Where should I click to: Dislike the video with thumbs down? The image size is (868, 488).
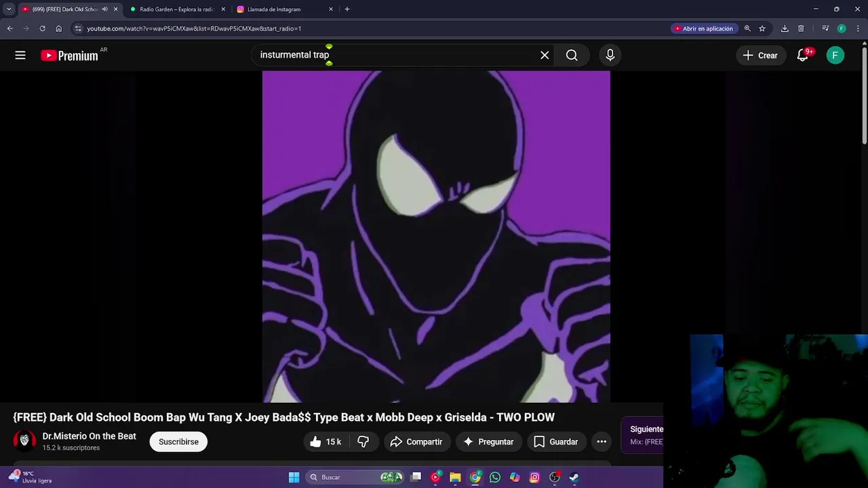(363, 442)
